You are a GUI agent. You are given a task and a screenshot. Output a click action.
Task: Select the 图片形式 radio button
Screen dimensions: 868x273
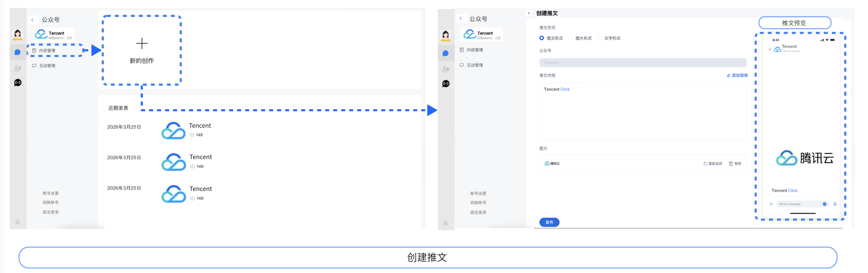tap(570, 38)
